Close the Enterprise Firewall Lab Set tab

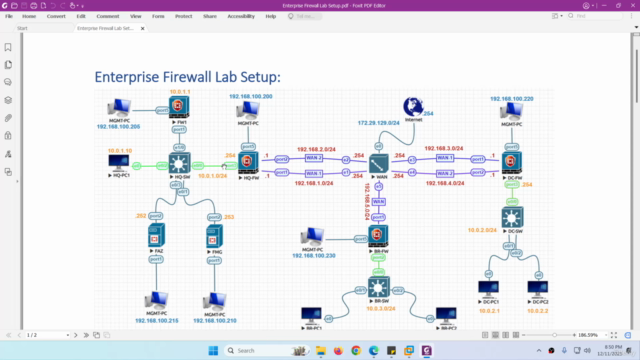[x=142, y=29]
